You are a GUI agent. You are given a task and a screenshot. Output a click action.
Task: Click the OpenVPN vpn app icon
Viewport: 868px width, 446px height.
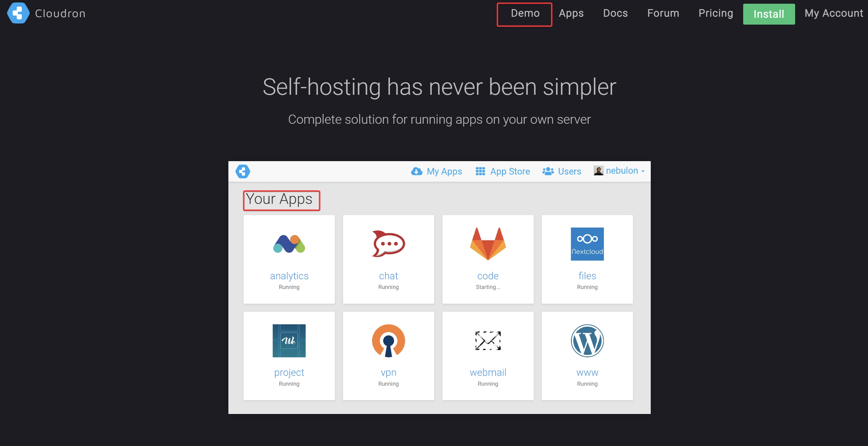(x=388, y=341)
